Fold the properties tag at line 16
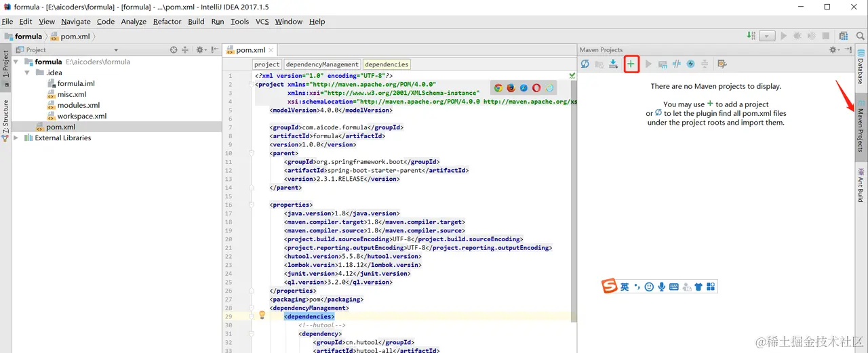The height and width of the screenshot is (353, 868). (x=250, y=205)
